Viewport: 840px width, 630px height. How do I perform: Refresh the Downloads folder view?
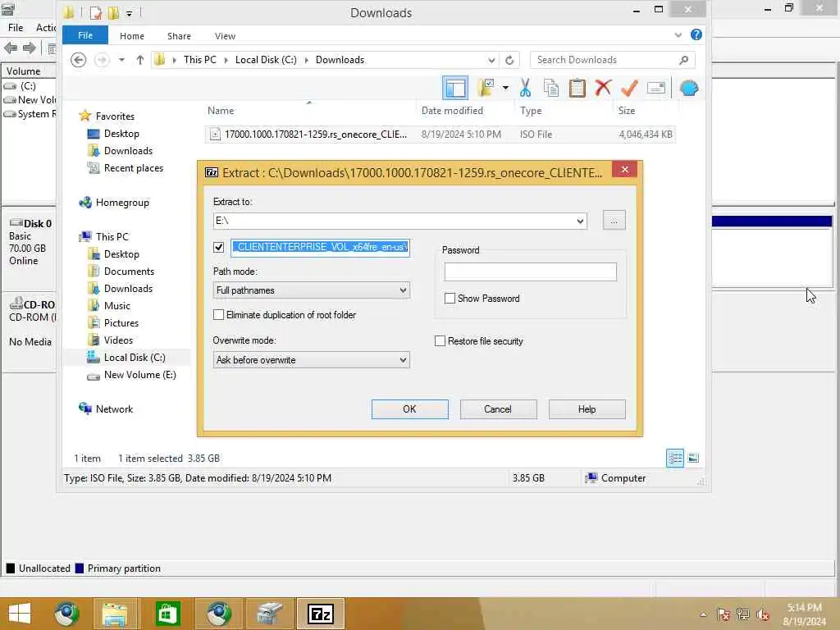pos(509,60)
